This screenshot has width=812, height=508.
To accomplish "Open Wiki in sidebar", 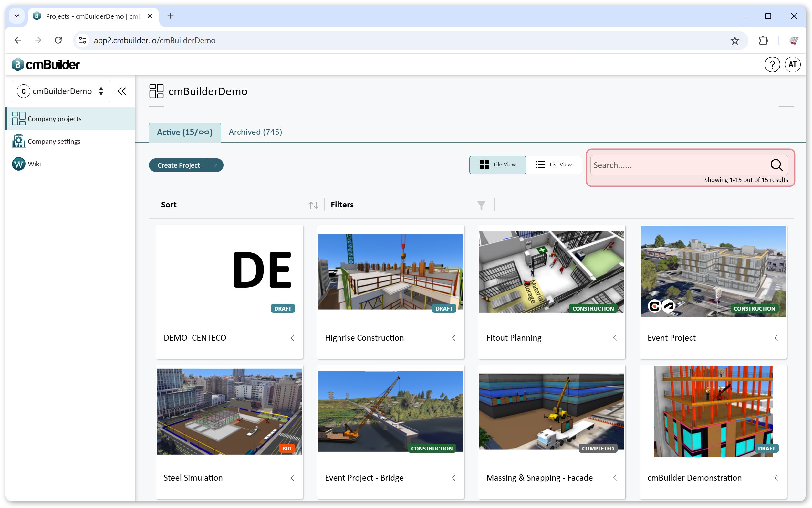I will [x=71, y=164].
